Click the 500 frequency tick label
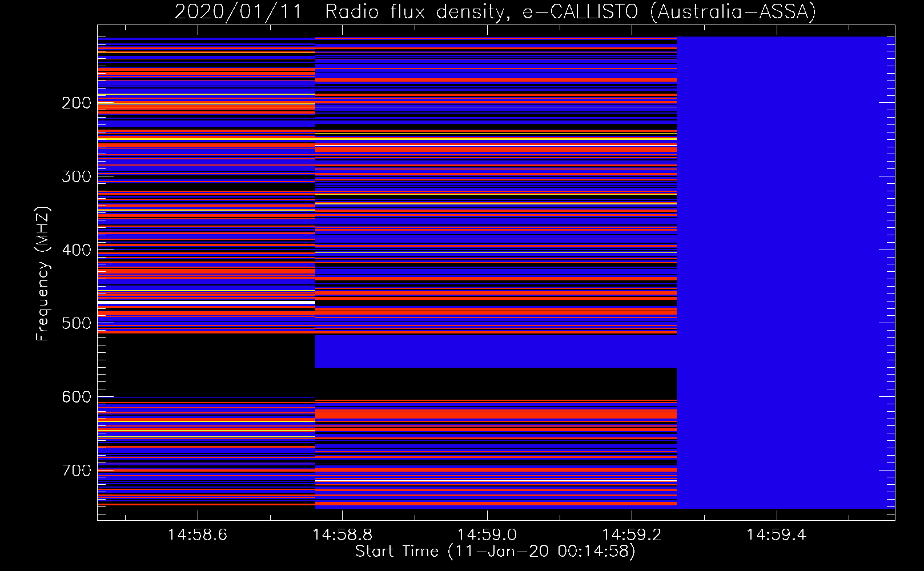 point(77,323)
